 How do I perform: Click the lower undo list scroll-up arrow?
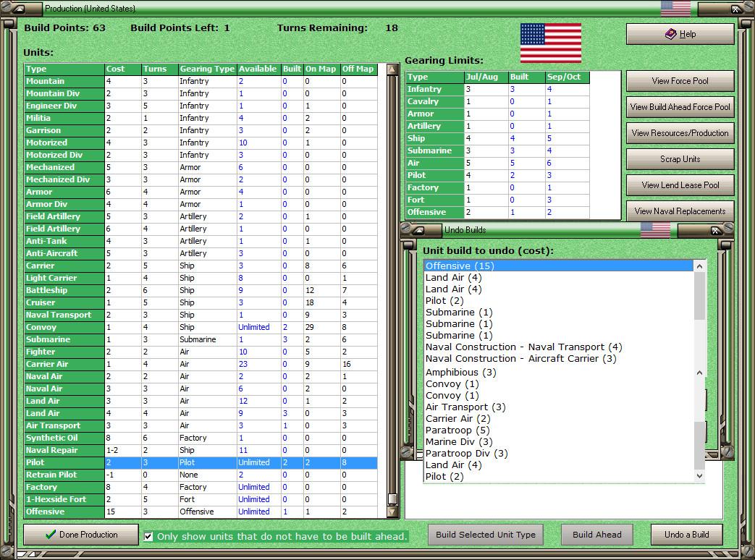(700, 373)
